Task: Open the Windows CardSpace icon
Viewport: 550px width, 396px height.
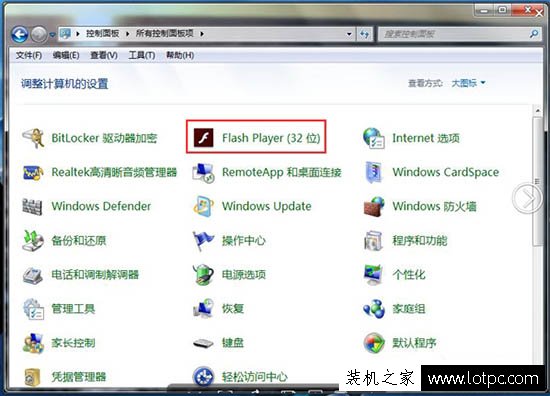Action: [374, 172]
